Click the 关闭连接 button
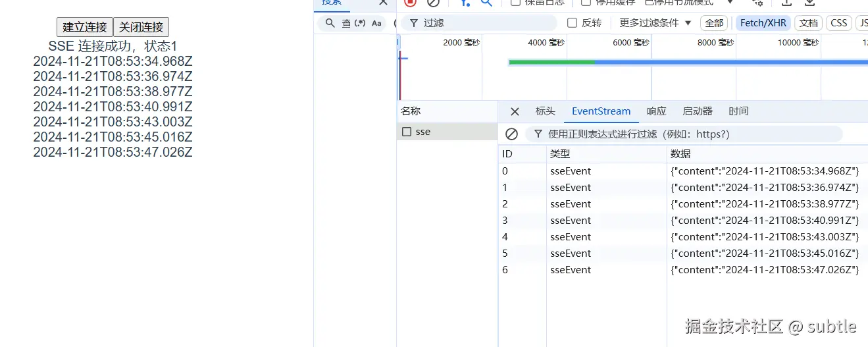 click(141, 27)
